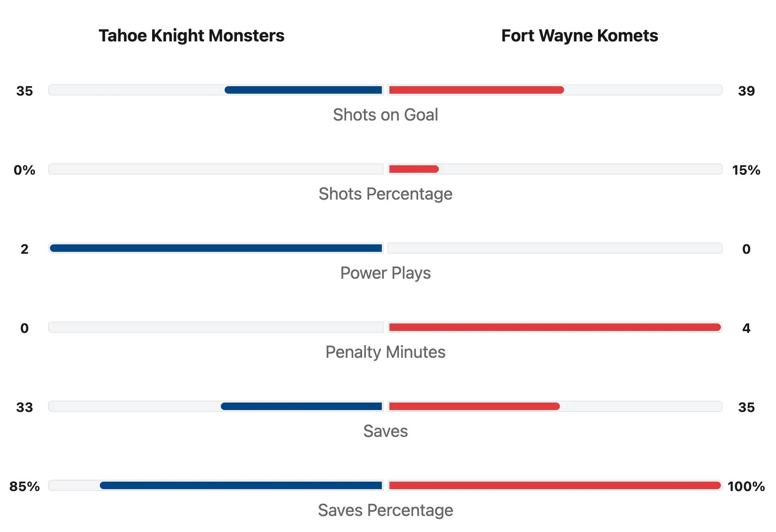Click the blue Shots on Goal bar

point(303,90)
